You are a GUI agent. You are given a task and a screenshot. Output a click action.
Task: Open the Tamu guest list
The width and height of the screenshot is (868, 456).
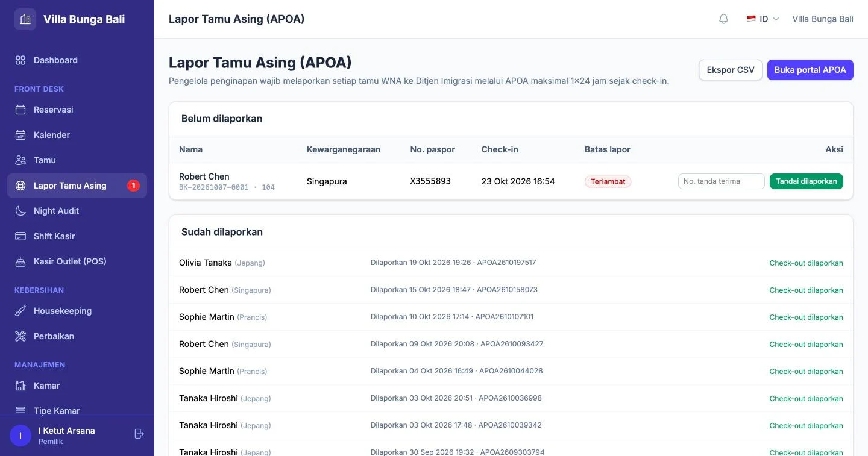click(x=77, y=160)
